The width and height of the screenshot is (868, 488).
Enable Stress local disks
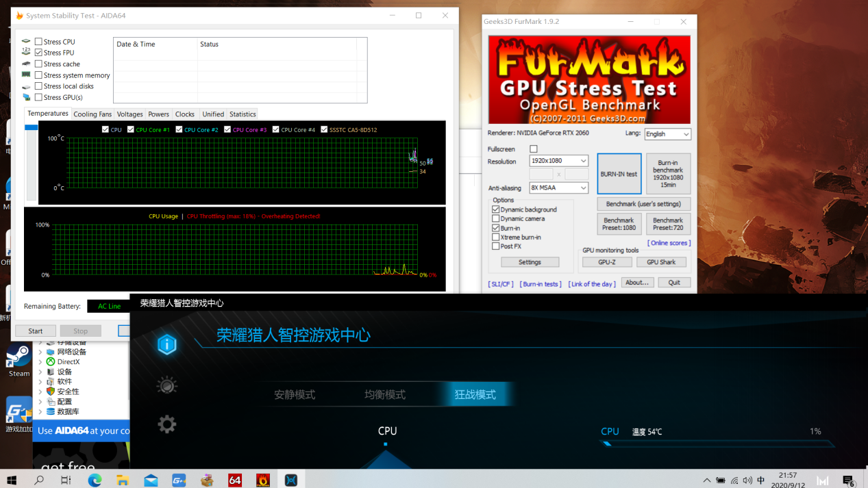pyautogui.click(x=38, y=86)
